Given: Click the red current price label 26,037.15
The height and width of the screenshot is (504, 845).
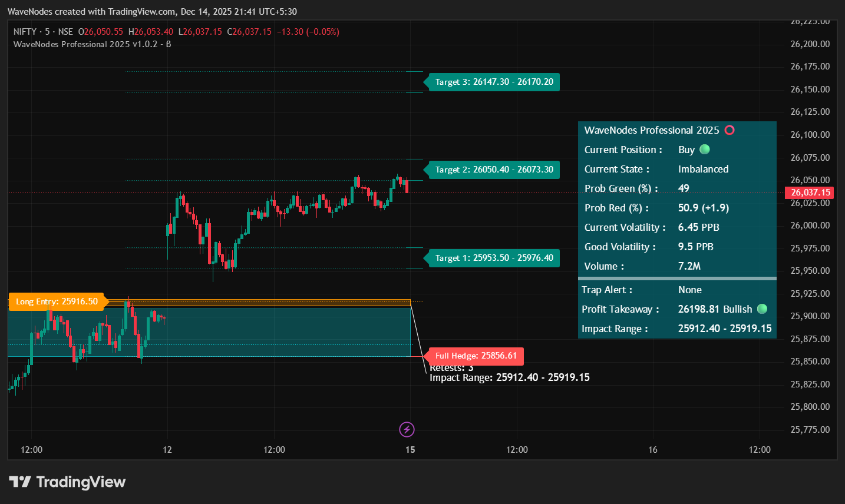Looking at the screenshot, I should coord(811,193).
